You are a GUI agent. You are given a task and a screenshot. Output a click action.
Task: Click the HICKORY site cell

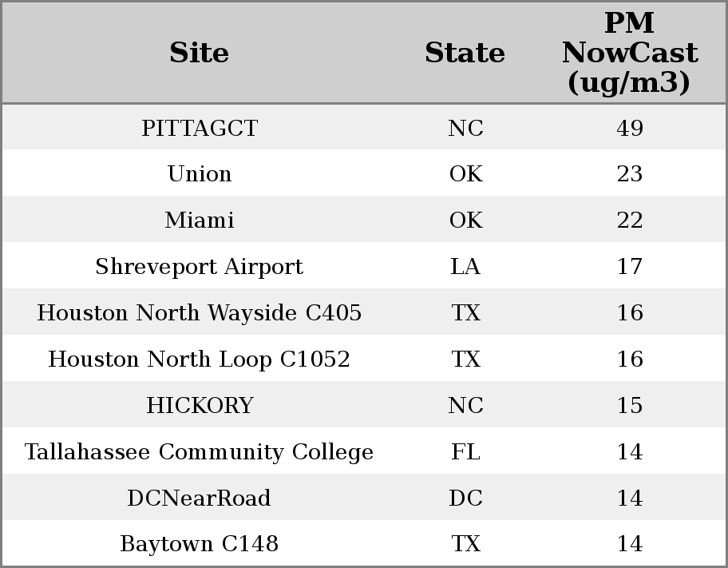199,406
